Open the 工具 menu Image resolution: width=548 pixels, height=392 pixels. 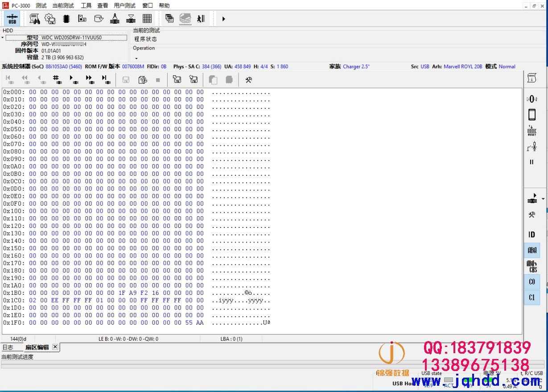click(86, 5)
